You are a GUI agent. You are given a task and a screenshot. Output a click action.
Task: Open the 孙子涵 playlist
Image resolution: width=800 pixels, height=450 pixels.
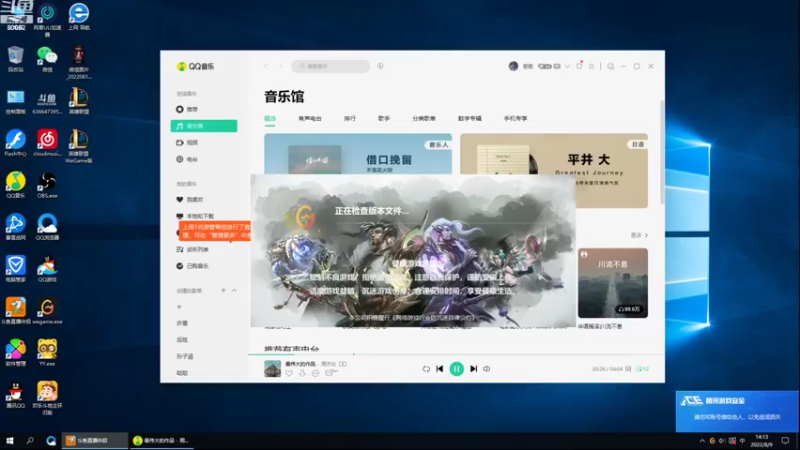click(x=185, y=356)
